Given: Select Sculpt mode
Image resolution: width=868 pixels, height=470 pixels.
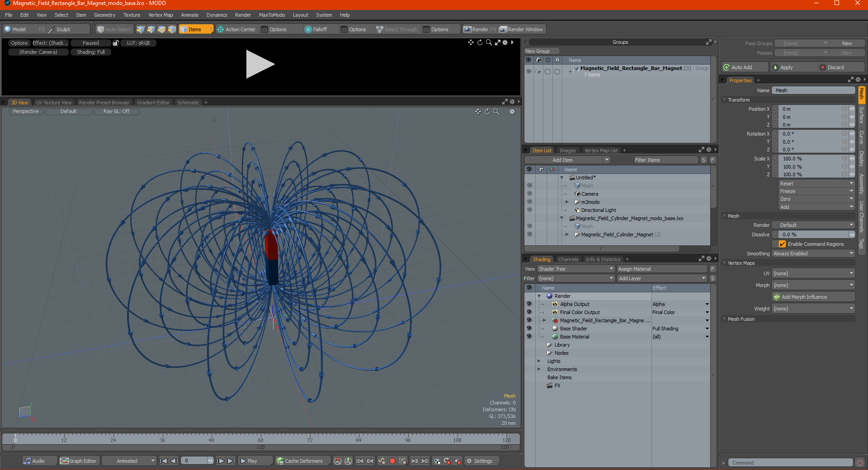Looking at the screenshot, I should click(x=68, y=29).
